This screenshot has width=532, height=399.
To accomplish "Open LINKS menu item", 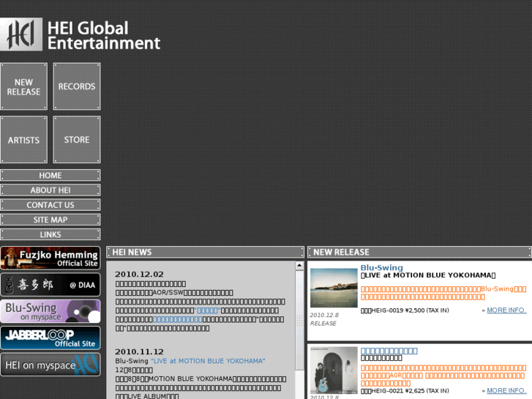I will pyautogui.click(x=50, y=234).
